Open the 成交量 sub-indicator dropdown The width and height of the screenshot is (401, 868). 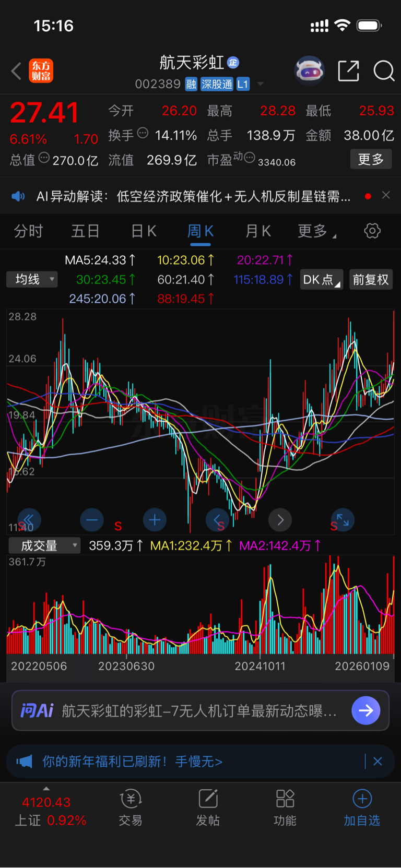(44, 545)
